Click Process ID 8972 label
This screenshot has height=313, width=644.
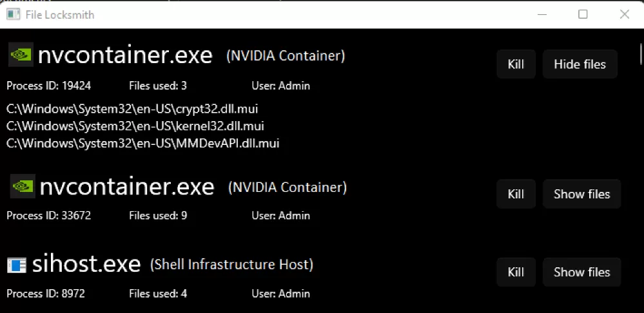coord(46,294)
